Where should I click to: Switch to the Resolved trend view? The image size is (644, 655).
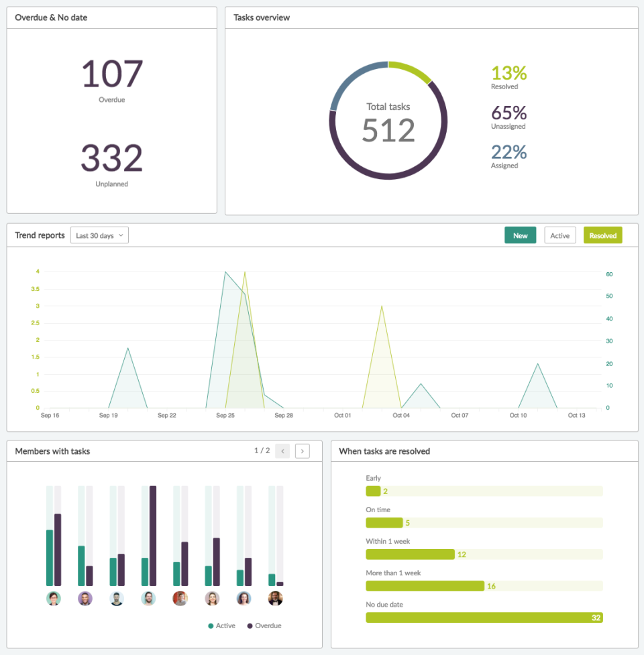point(602,235)
